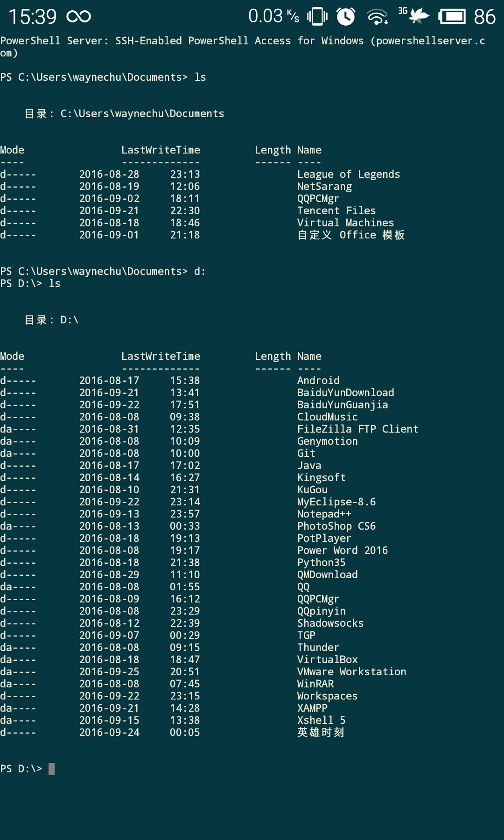Select the PhotoShop CS6 folder name

[x=336, y=526]
